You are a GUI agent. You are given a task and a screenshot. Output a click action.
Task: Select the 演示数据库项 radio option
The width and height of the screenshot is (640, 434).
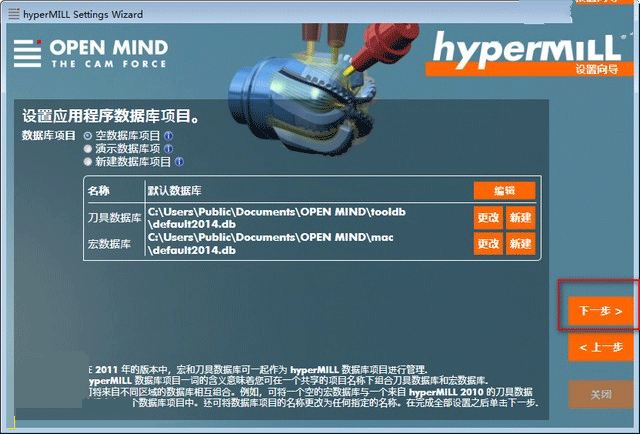[x=88, y=149]
